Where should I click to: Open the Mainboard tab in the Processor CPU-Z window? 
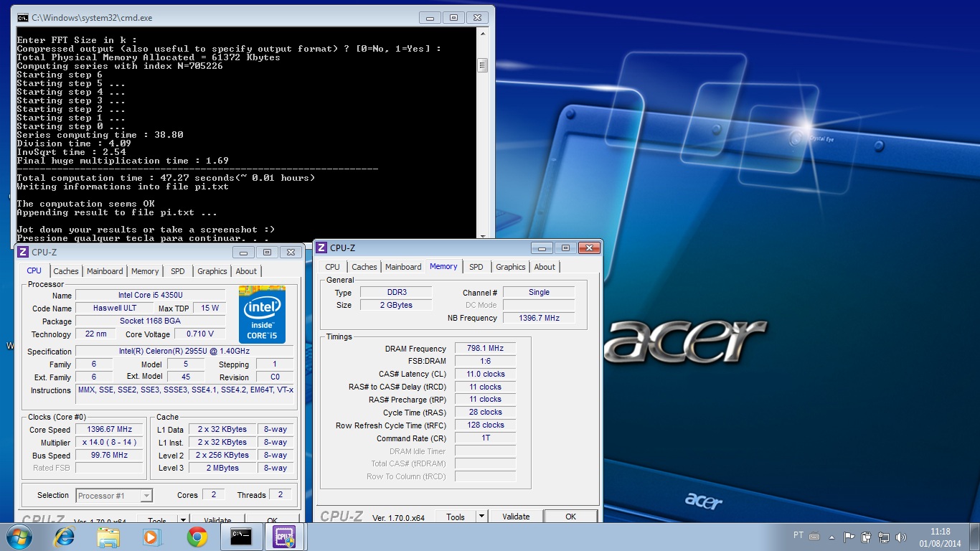click(105, 271)
